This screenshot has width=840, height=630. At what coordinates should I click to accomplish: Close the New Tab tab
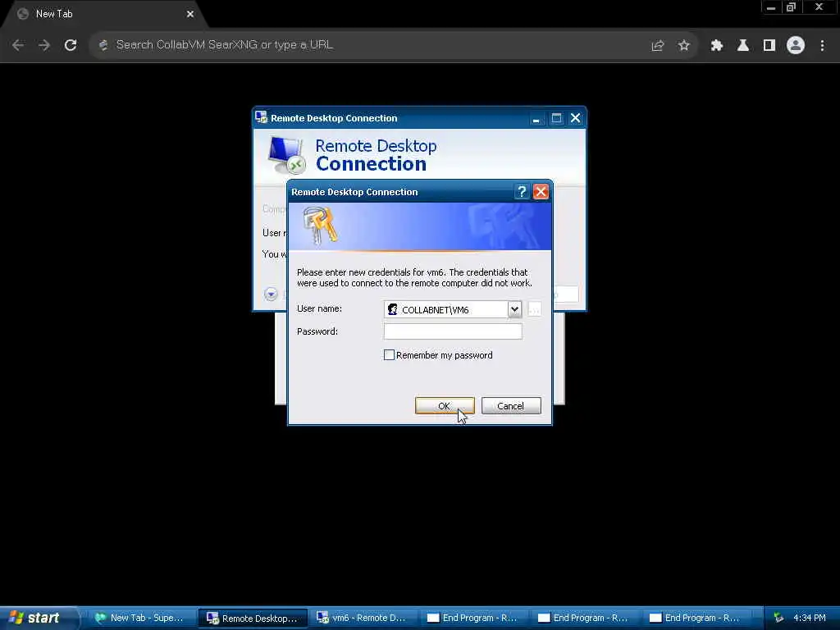click(190, 15)
